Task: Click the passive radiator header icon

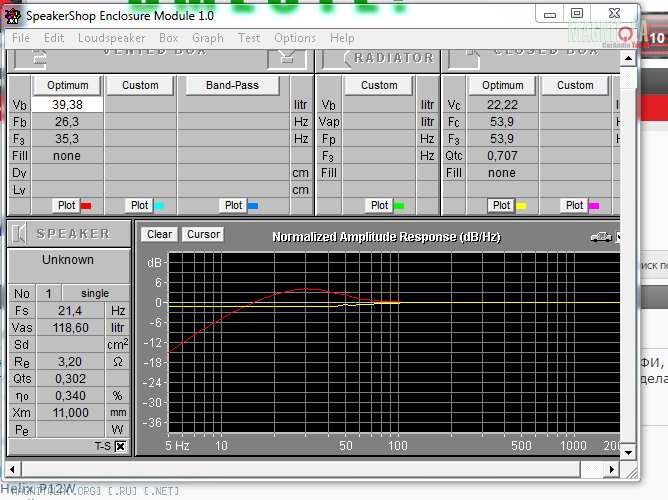Action: coord(335,58)
